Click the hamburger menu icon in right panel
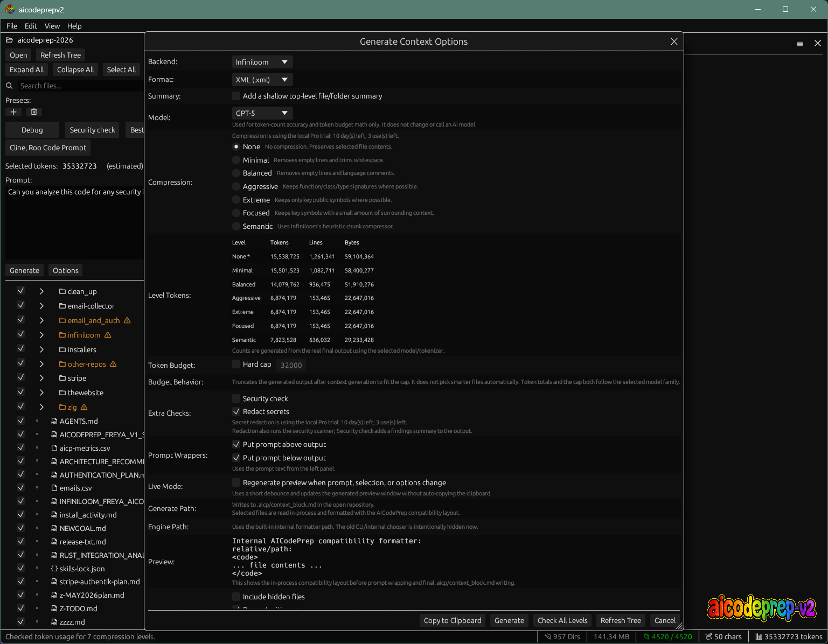 tap(800, 44)
